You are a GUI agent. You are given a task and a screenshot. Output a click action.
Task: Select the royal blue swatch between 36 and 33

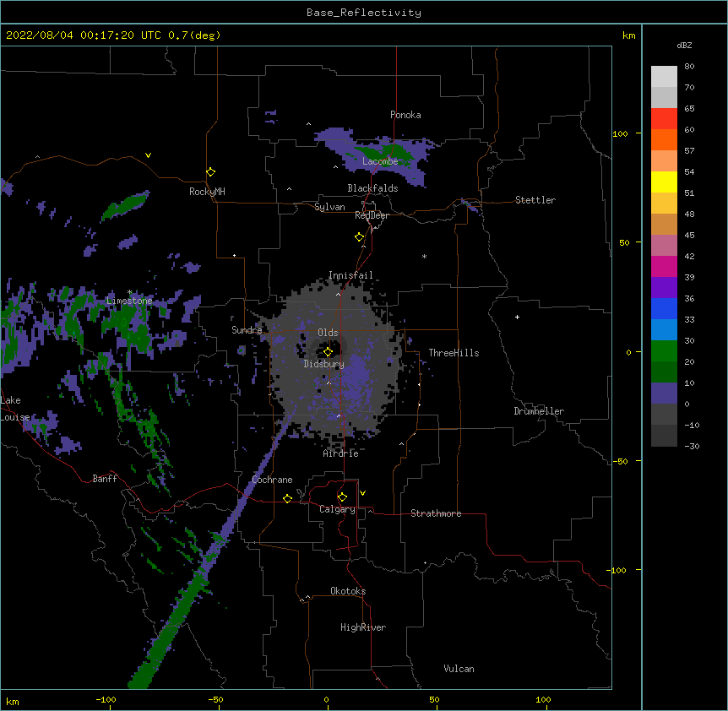coord(664,309)
